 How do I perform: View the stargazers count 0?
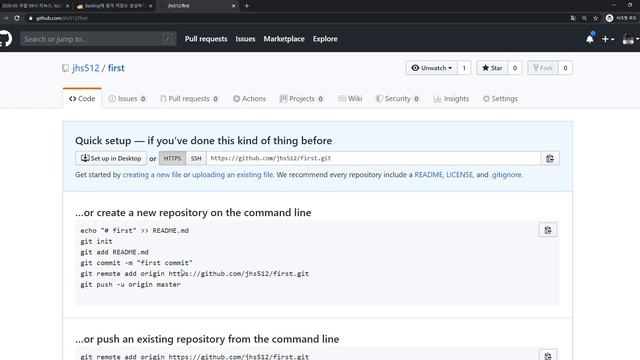pyautogui.click(x=515, y=68)
